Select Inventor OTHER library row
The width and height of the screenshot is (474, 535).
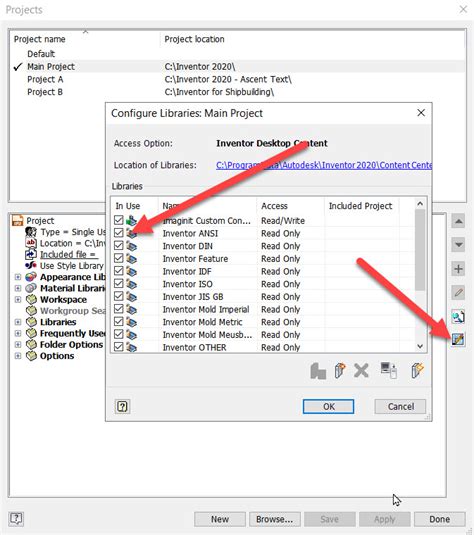[x=263, y=347]
